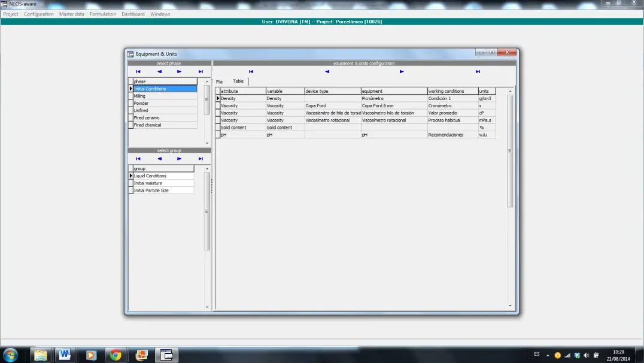Open the Formulation menu
The width and height of the screenshot is (644, 363).
[103, 14]
